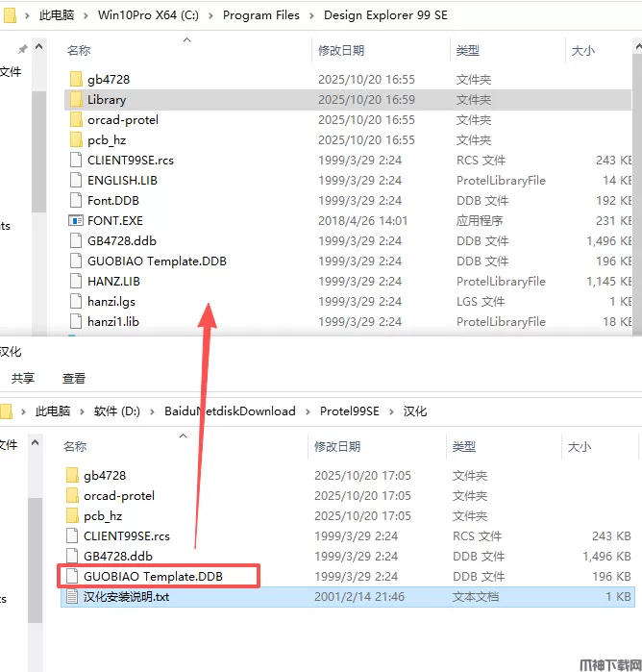Expand chevron after Protel99SE in path
This screenshot has width=642, height=672.
(x=391, y=411)
